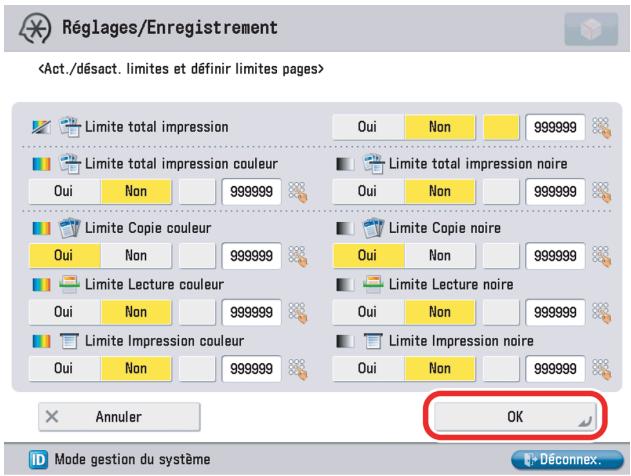Set Limite total impression noire to Oui
The image size is (631, 476).
pos(367,192)
